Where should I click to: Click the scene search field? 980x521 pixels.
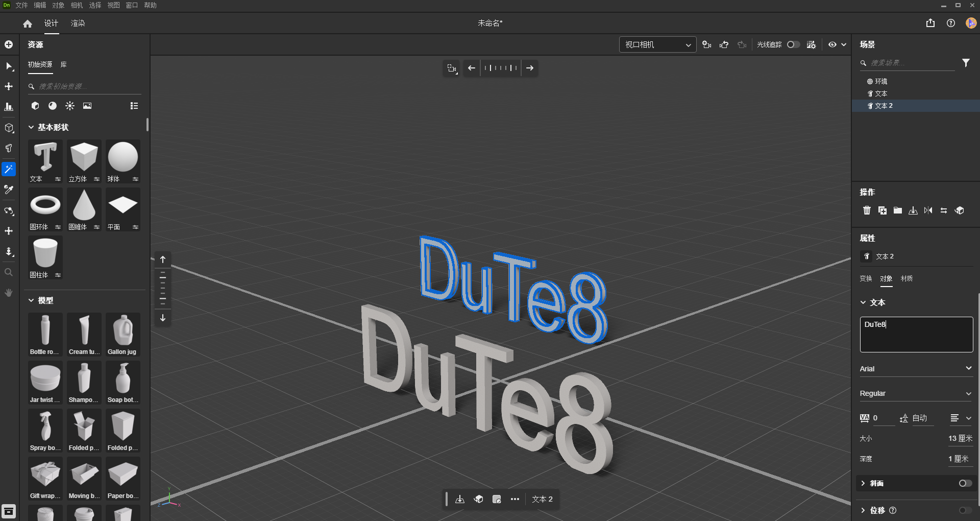907,63
